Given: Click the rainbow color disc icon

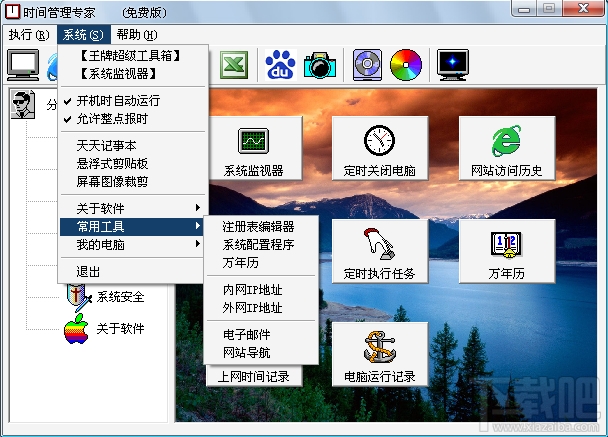Looking at the screenshot, I should tap(406, 65).
